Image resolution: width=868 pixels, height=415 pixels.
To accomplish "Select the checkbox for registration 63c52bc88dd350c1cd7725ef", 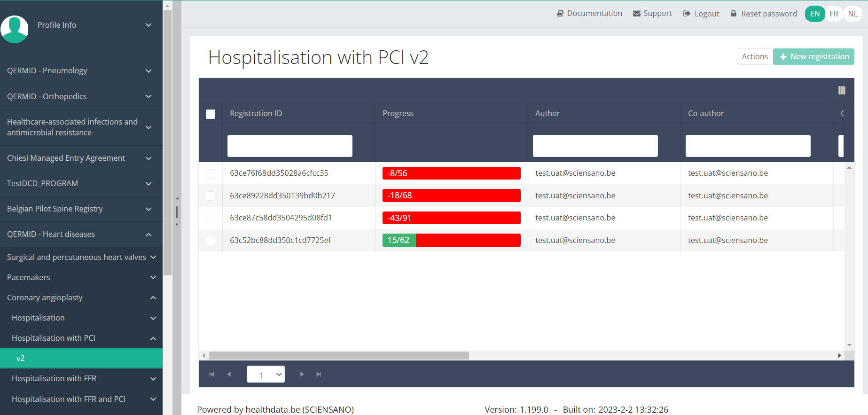I will (211, 241).
